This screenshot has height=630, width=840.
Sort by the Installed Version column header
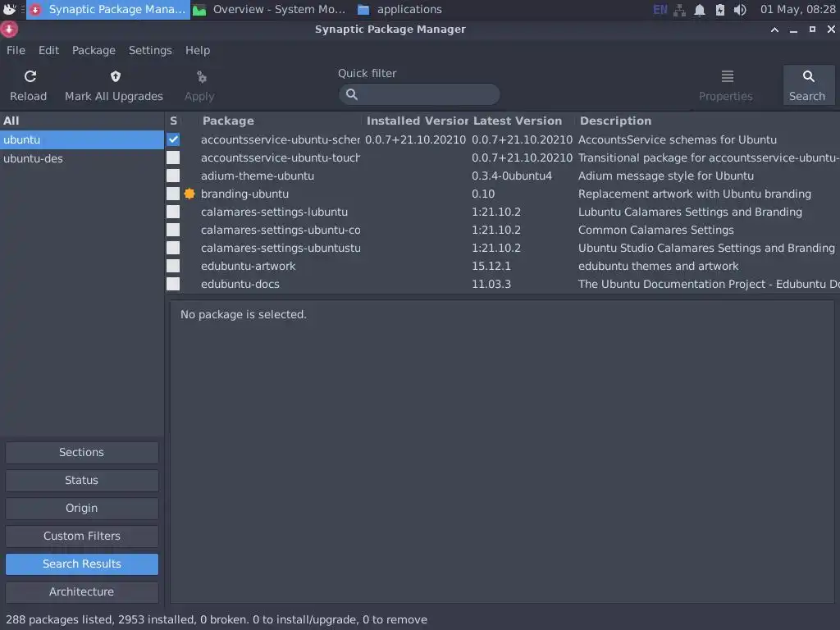[x=416, y=121]
